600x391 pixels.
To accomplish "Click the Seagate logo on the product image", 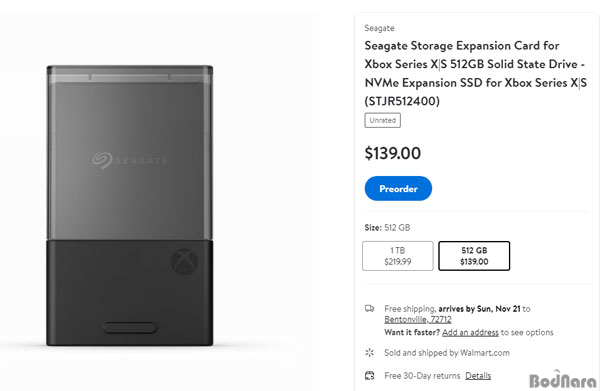I will pos(129,160).
